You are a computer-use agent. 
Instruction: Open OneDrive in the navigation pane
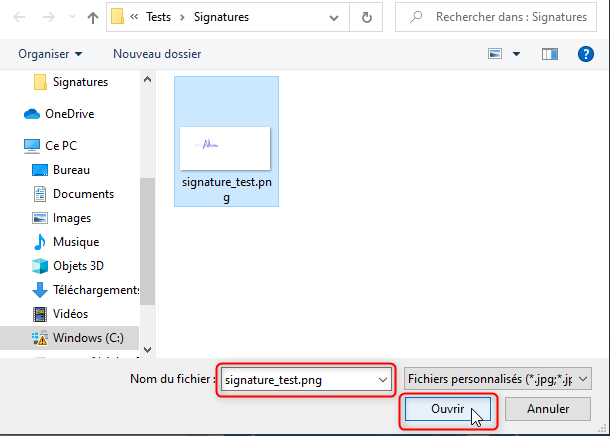coord(68,114)
